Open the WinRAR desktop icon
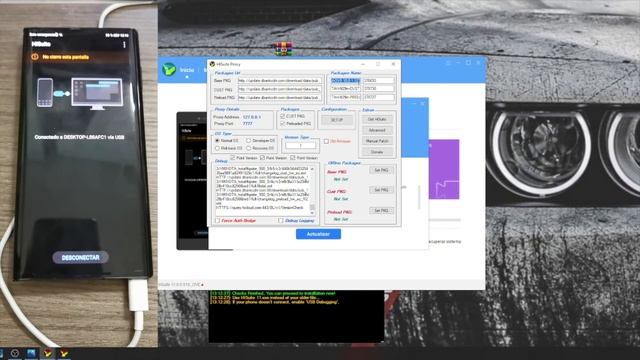The image size is (640, 360). [283, 48]
